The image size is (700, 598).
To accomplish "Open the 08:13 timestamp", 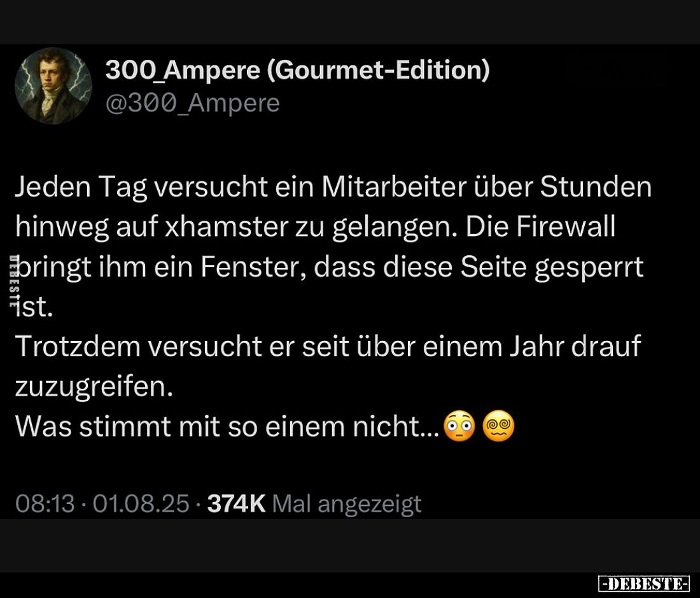I will [45, 504].
